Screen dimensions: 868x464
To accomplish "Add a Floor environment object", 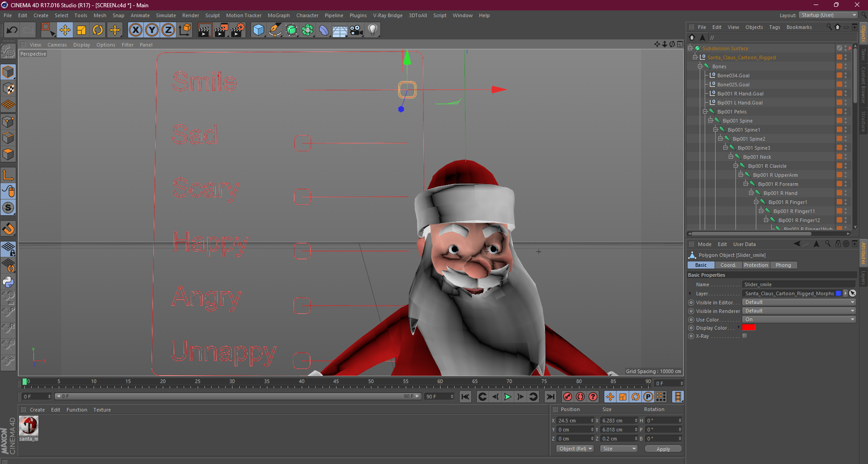I will (340, 30).
